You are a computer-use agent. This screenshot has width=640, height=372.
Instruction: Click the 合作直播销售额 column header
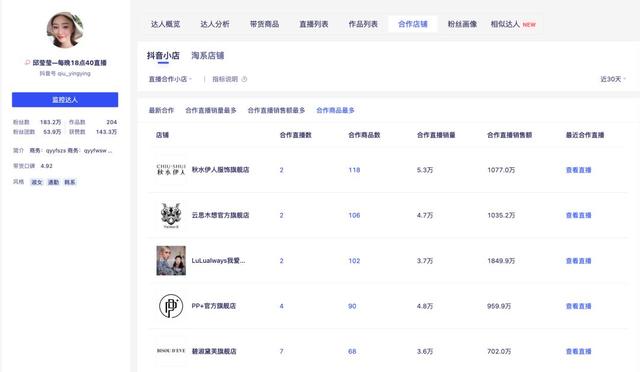click(509, 135)
